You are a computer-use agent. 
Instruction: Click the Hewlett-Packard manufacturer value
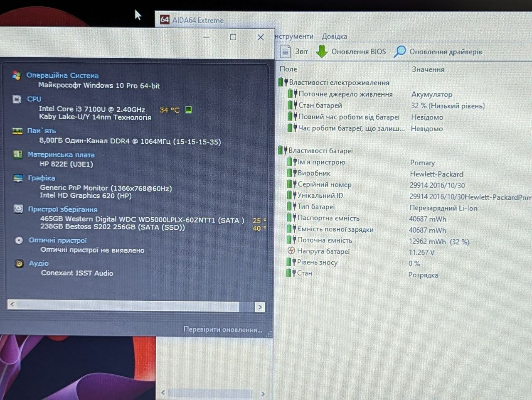tap(437, 174)
